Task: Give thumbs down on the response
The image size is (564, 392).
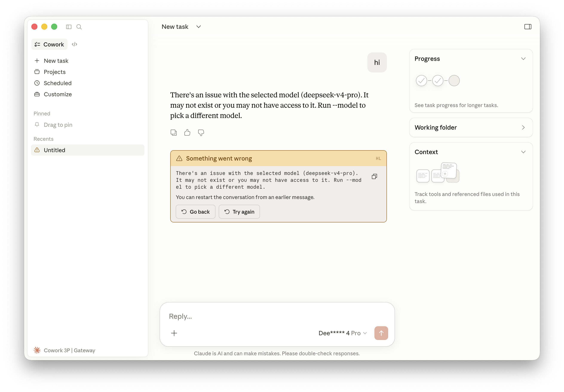Action: tap(201, 133)
